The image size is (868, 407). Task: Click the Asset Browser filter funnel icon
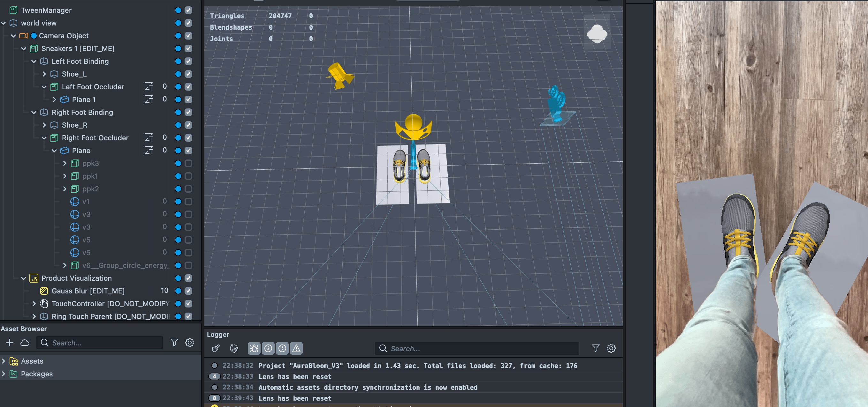pos(174,342)
